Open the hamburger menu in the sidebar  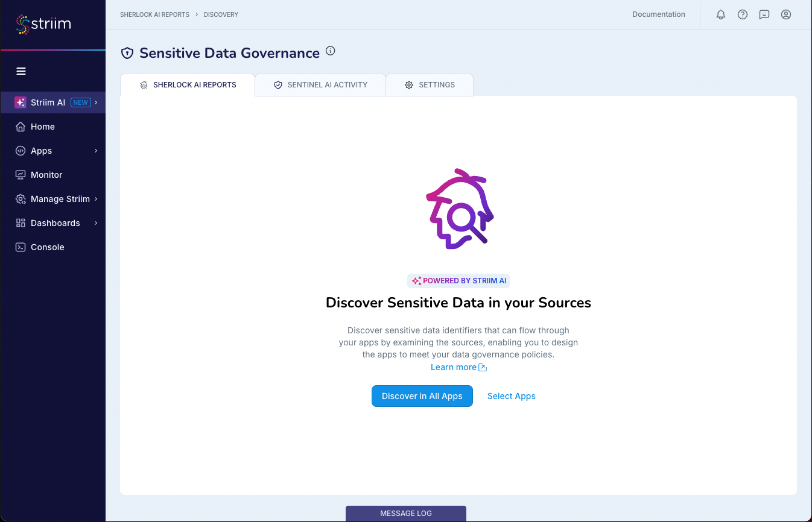21,71
